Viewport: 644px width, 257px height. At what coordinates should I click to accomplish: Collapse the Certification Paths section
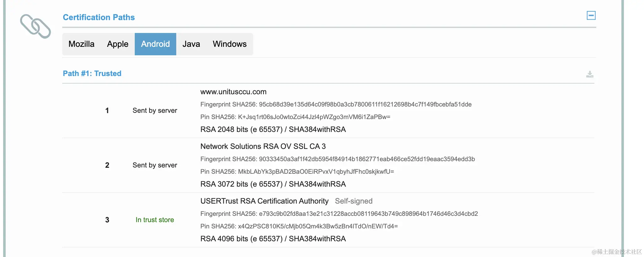[591, 15]
